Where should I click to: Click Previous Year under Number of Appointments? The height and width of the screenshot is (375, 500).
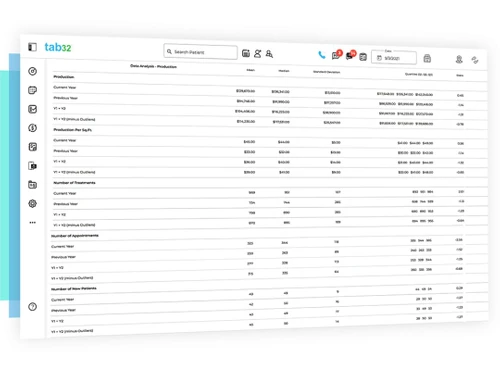(63, 257)
